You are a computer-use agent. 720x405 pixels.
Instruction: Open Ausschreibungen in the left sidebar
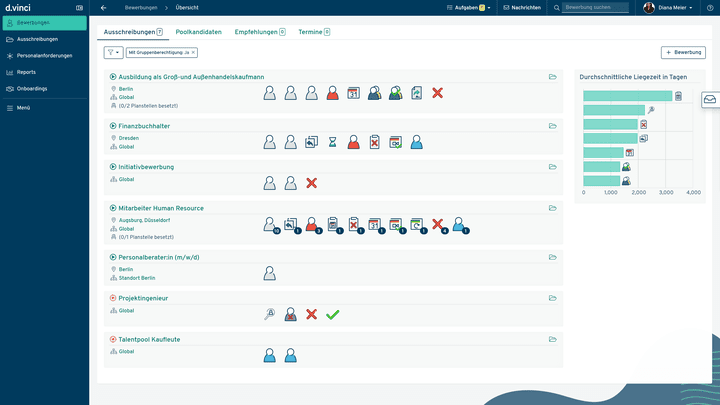coord(37,38)
